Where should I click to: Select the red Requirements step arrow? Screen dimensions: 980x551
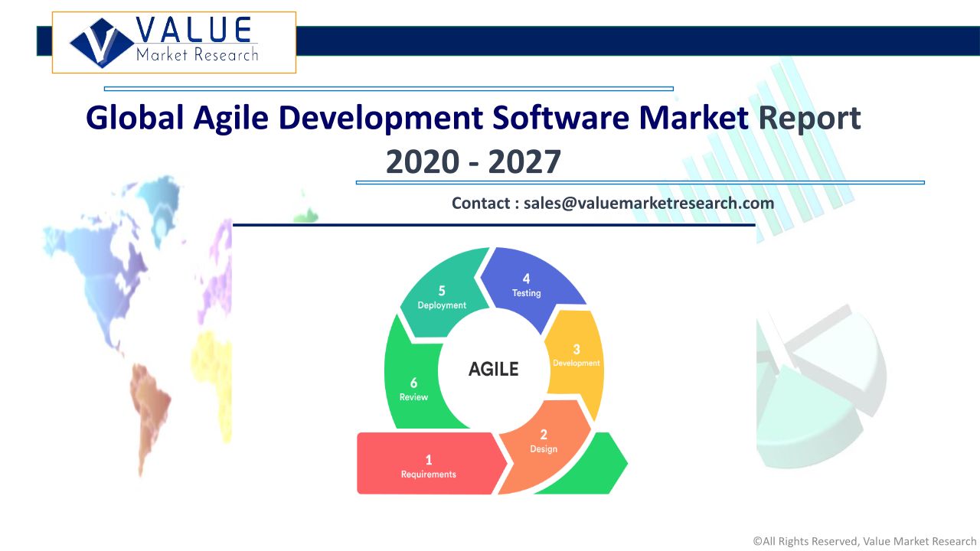click(429, 464)
